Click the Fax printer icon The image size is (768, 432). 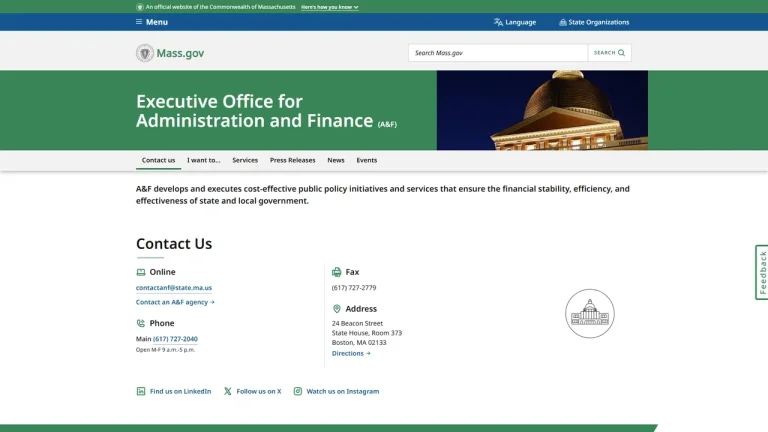pyautogui.click(x=336, y=272)
